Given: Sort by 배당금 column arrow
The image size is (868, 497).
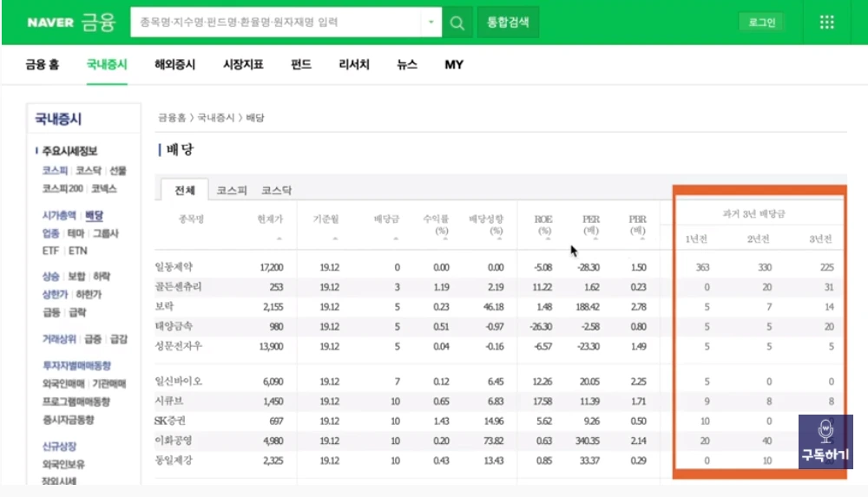Looking at the screenshot, I should tap(395, 239).
